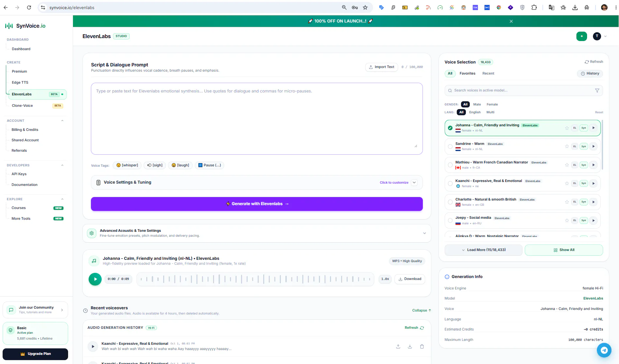This screenshot has height=364, width=619.
Task: Click the Advanced Acoustic settings gear icon
Action: pos(92,233)
